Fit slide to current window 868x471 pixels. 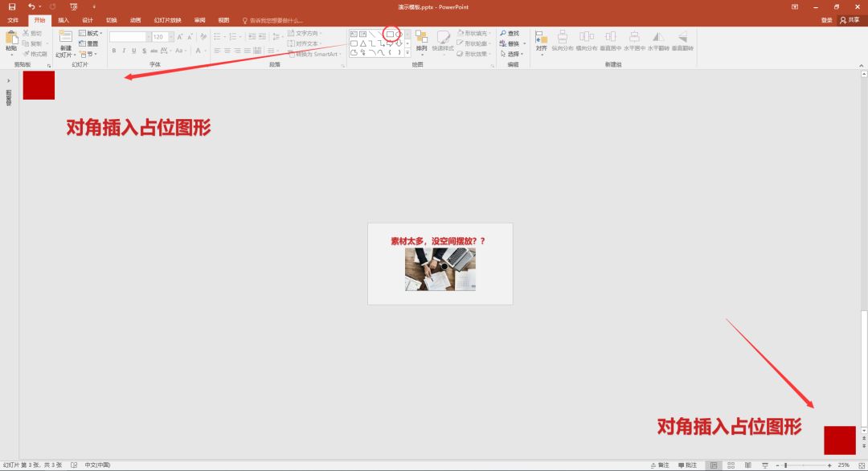(862, 465)
